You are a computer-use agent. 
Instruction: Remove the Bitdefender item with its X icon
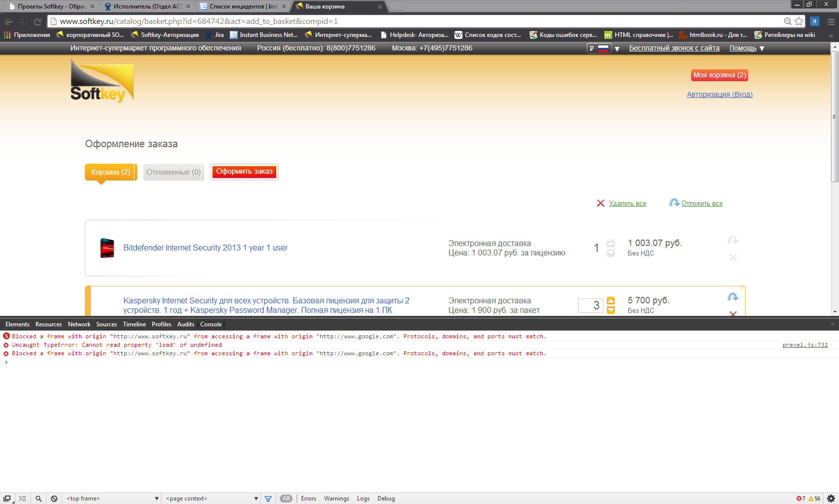click(x=733, y=257)
